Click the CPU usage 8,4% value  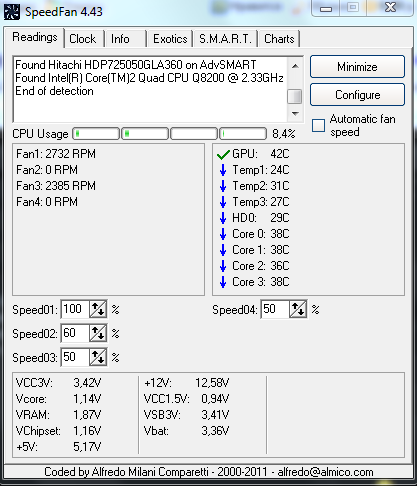(284, 134)
